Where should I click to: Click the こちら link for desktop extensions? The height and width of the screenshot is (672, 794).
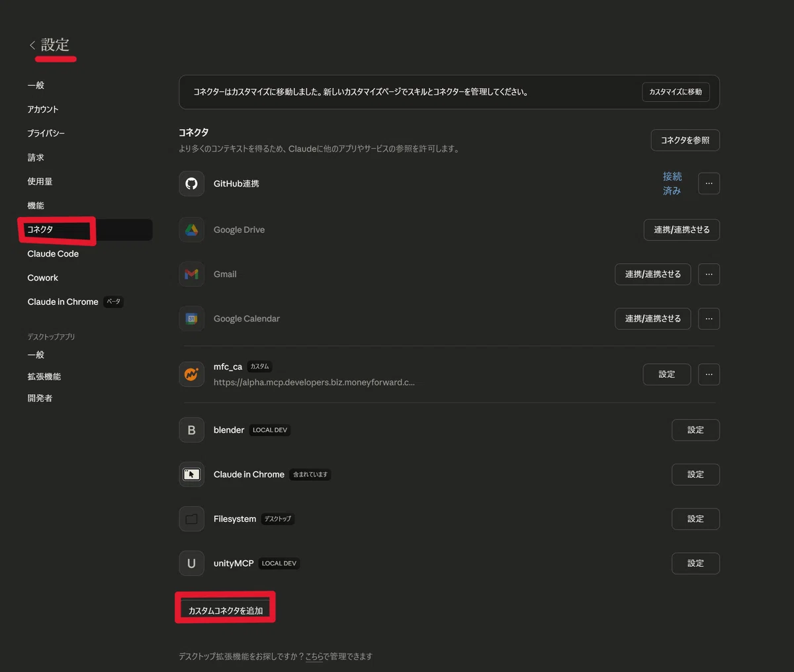(314, 656)
